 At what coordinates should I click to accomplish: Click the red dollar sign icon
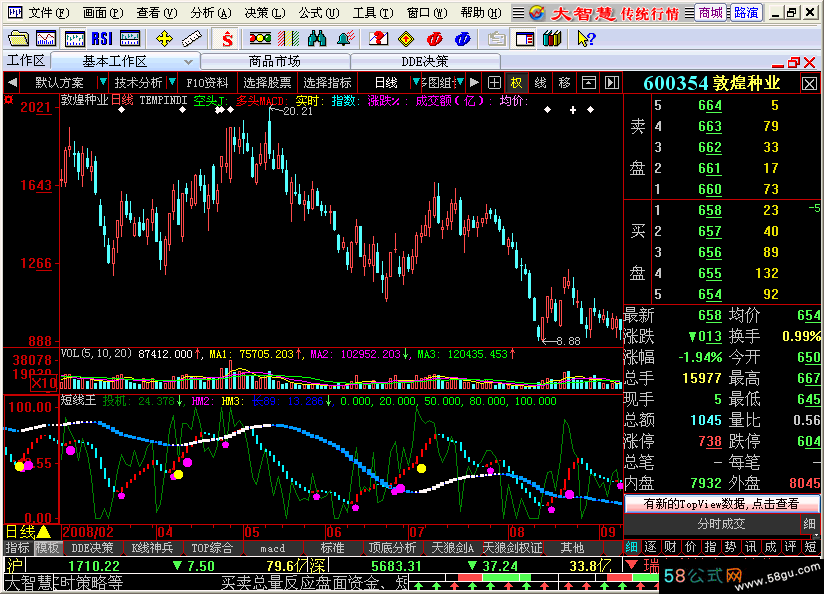(227, 38)
